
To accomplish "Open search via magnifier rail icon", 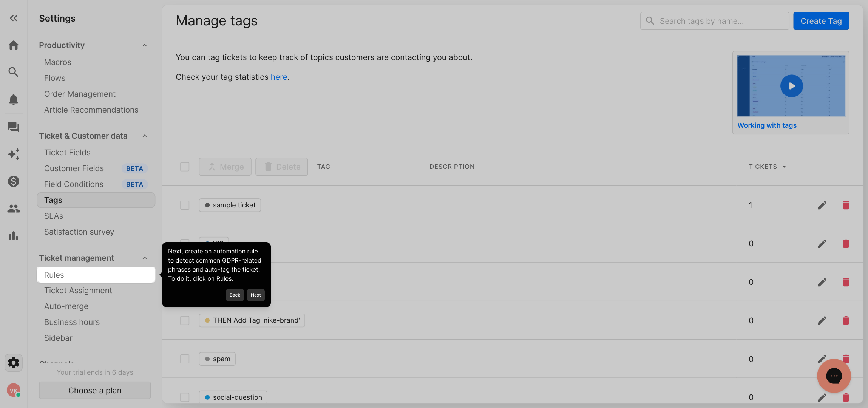I will coord(14,72).
